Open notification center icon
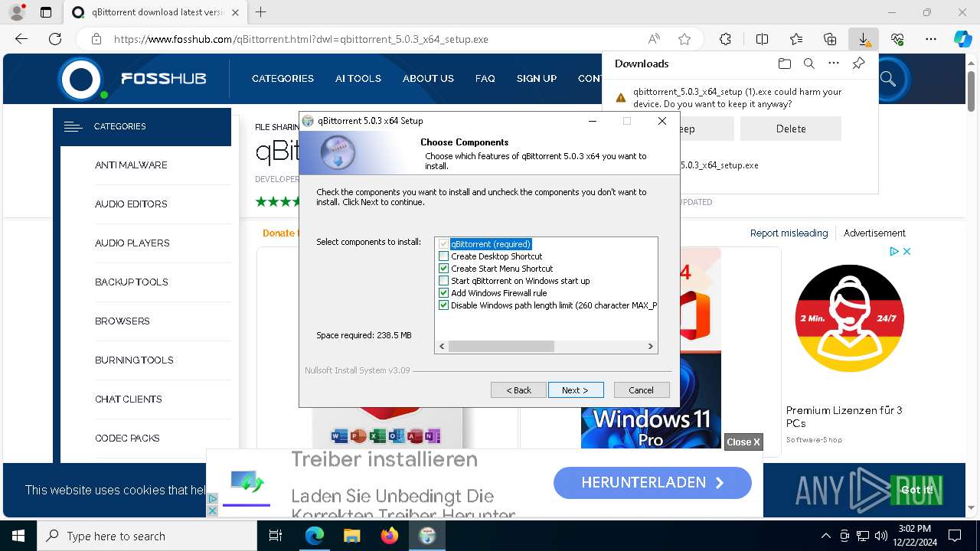This screenshot has height=551, width=980. point(955,536)
